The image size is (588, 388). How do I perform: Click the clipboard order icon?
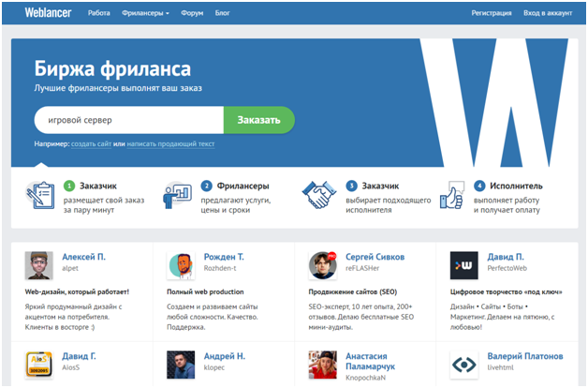coord(40,195)
